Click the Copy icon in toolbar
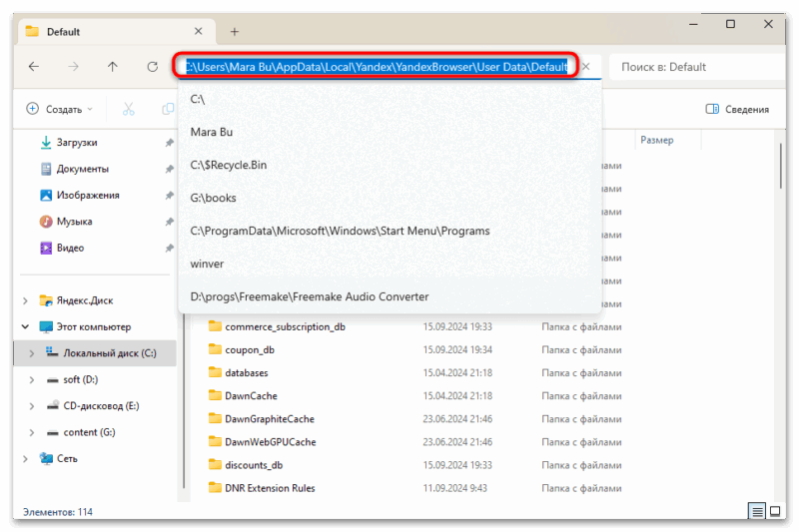Image resolution: width=799 pixels, height=532 pixels. tap(168, 109)
